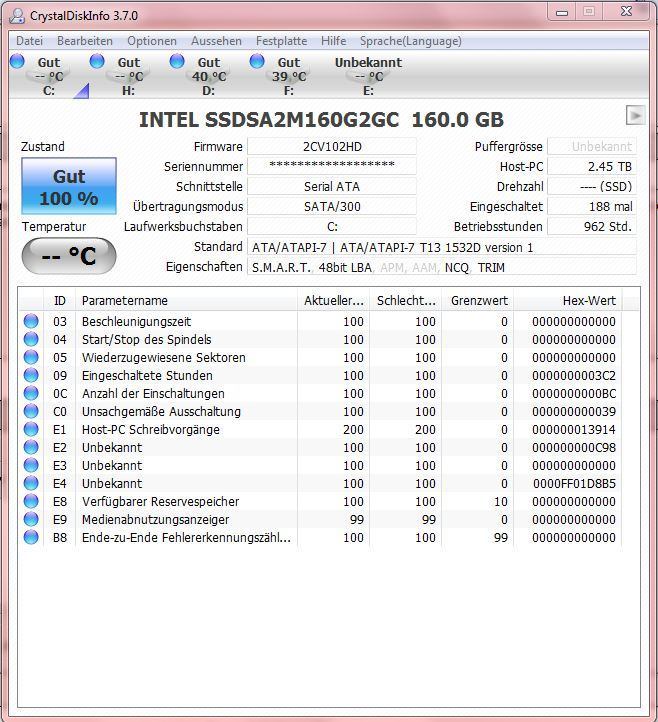
Task: Click the CrystalDiskInfo title bar app icon
Action: click(17, 16)
